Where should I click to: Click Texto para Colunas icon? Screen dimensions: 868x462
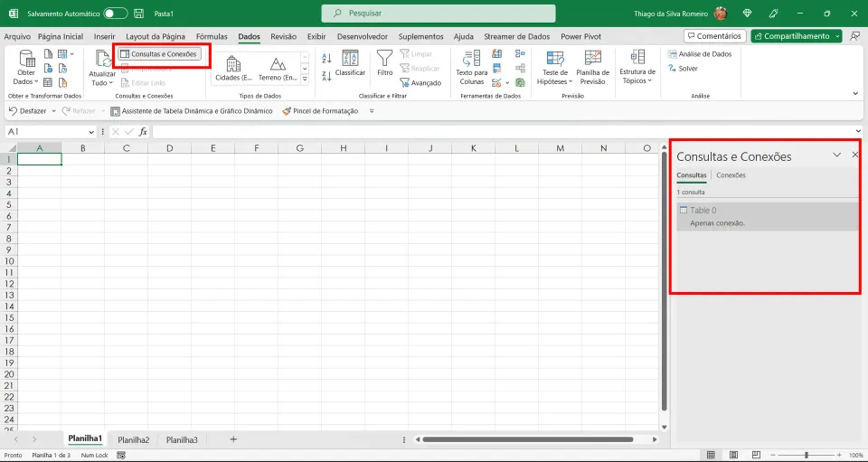472,59
